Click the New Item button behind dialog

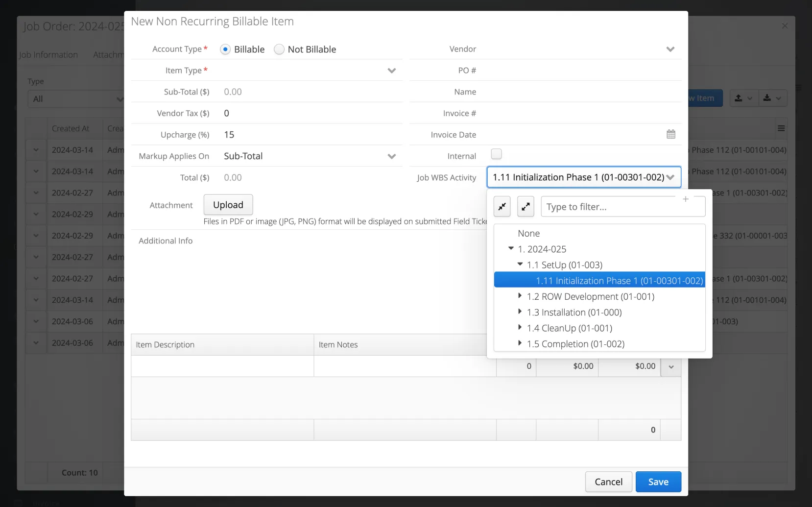point(705,98)
